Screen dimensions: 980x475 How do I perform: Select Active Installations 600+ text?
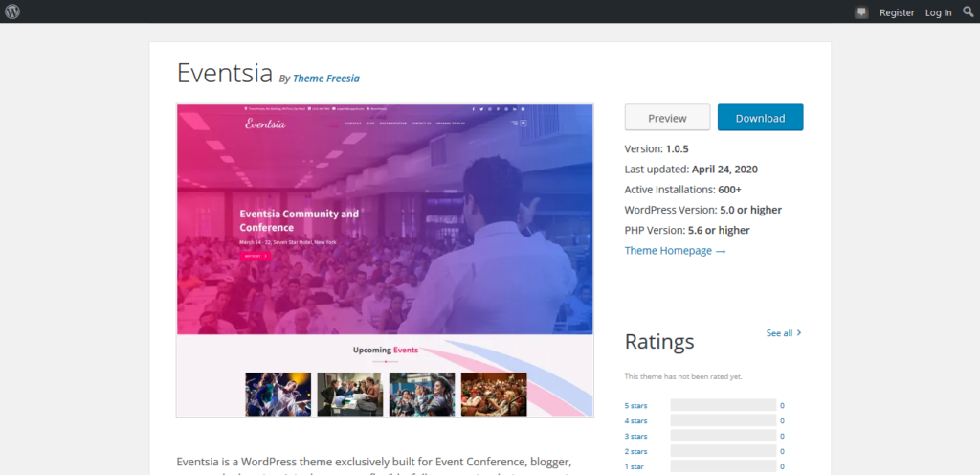(x=683, y=190)
